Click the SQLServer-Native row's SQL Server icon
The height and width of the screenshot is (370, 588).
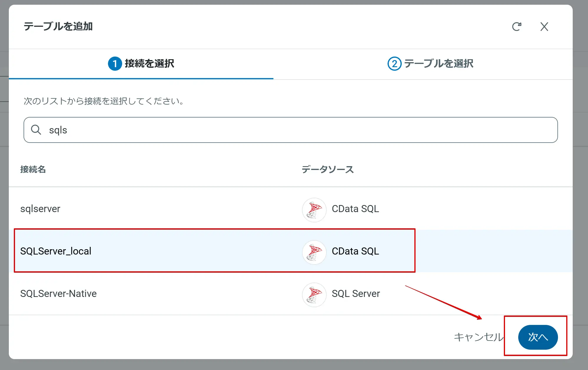[314, 294]
